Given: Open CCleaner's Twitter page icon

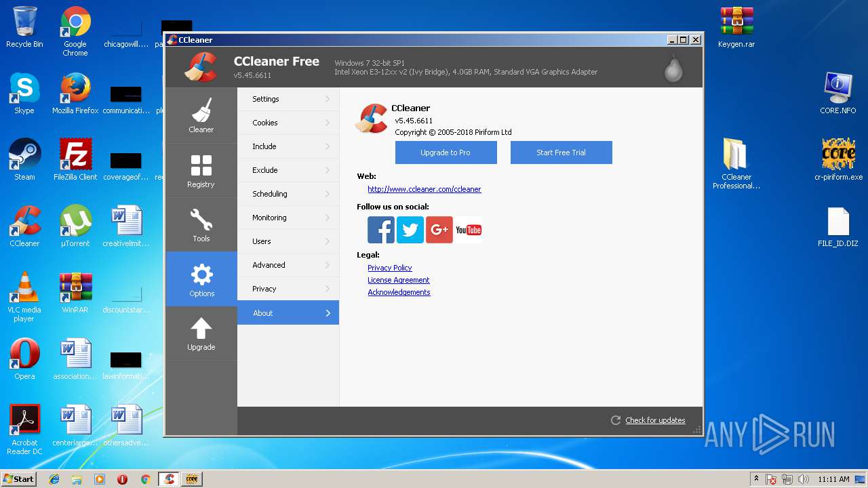Looking at the screenshot, I should coord(410,230).
